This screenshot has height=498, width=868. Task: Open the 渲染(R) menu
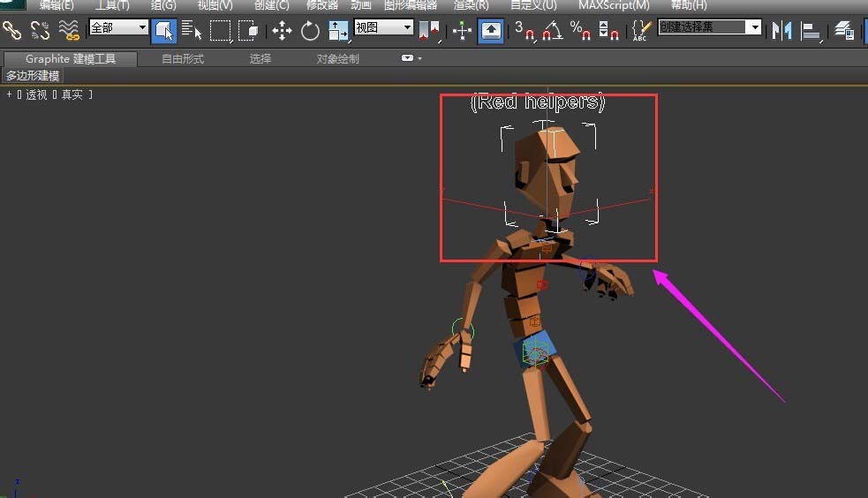pyautogui.click(x=472, y=5)
